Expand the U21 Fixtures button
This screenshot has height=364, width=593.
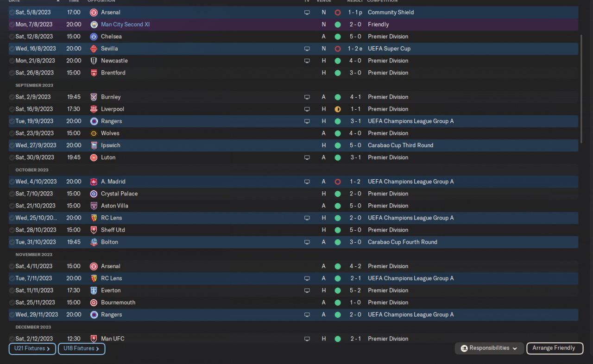coord(32,349)
